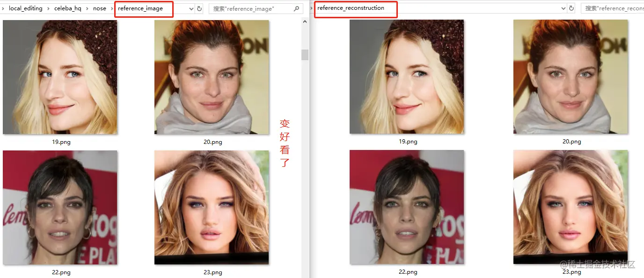Click magnifier icon in left search box
Viewport: 644px width, 278px height.
[297, 8]
